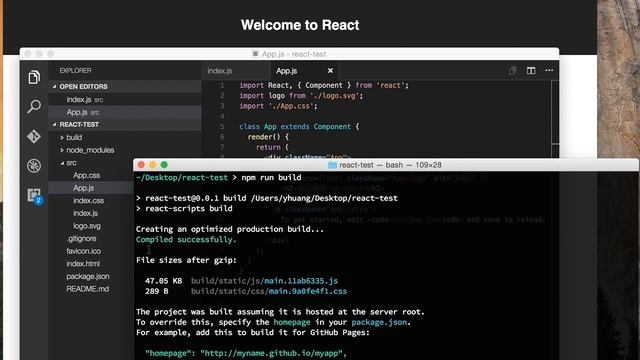Open App.css in the src folder
The height and width of the screenshot is (360, 640).
pos(87,176)
